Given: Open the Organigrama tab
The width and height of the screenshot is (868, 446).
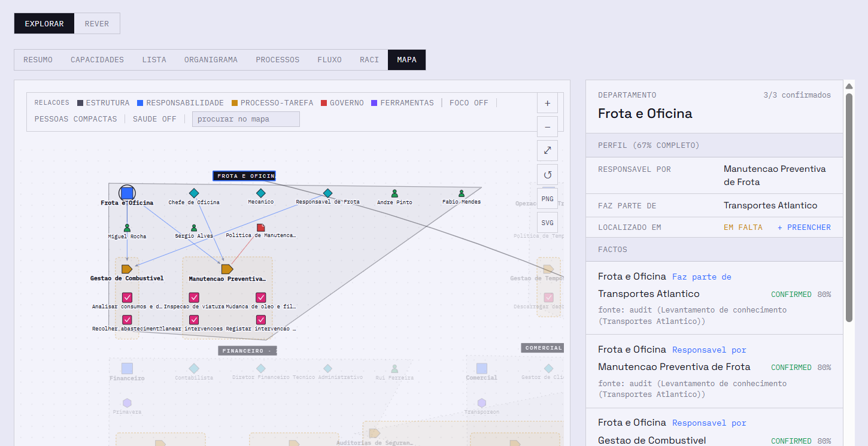Looking at the screenshot, I should coord(211,60).
